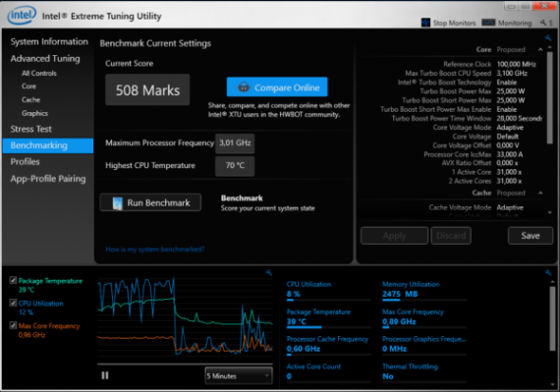The width and height of the screenshot is (560, 392).
Task: Open the 5 Minutes time range dropdown
Action: click(x=239, y=376)
